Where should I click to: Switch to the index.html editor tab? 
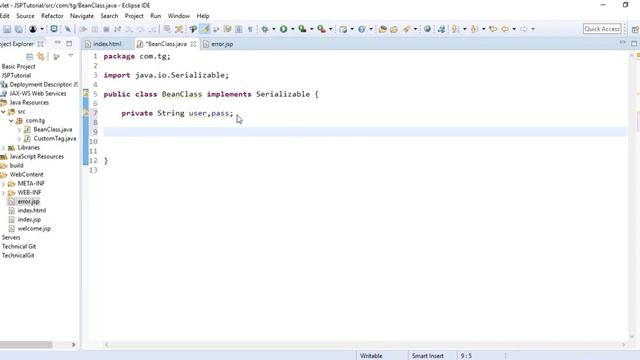pos(107,44)
